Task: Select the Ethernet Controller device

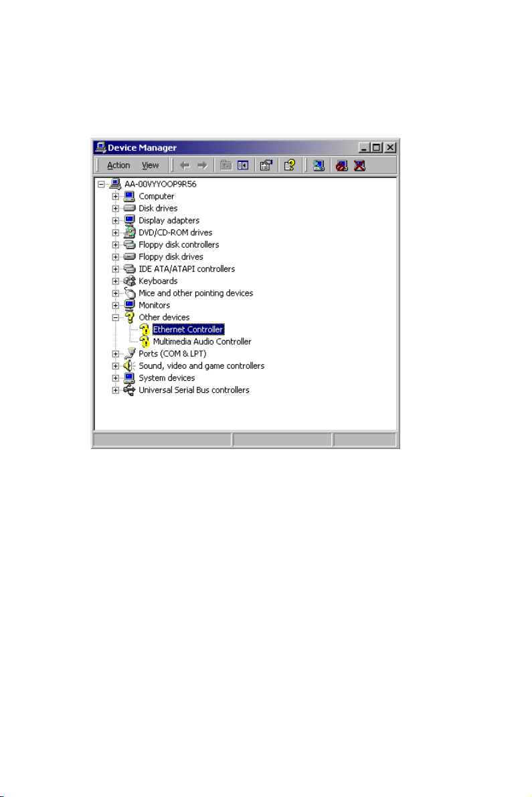Action: tap(188, 329)
